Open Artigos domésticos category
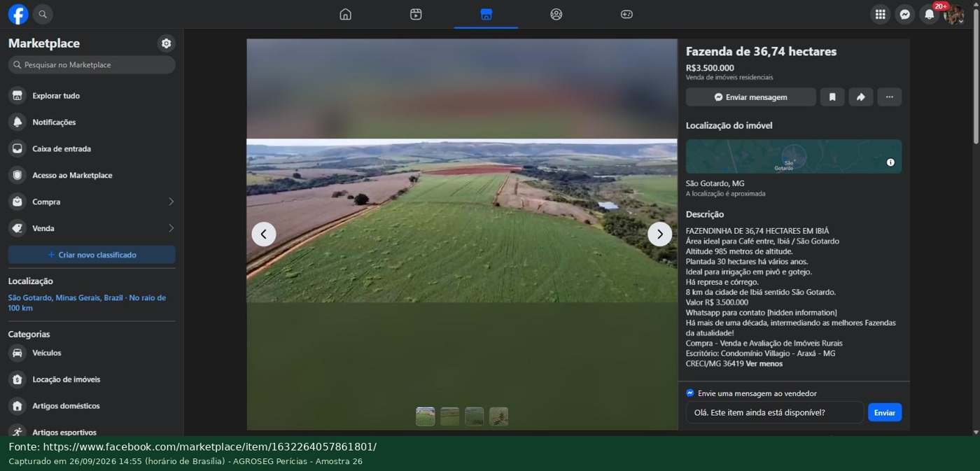Viewport: 980px width, 471px height. click(x=92, y=407)
